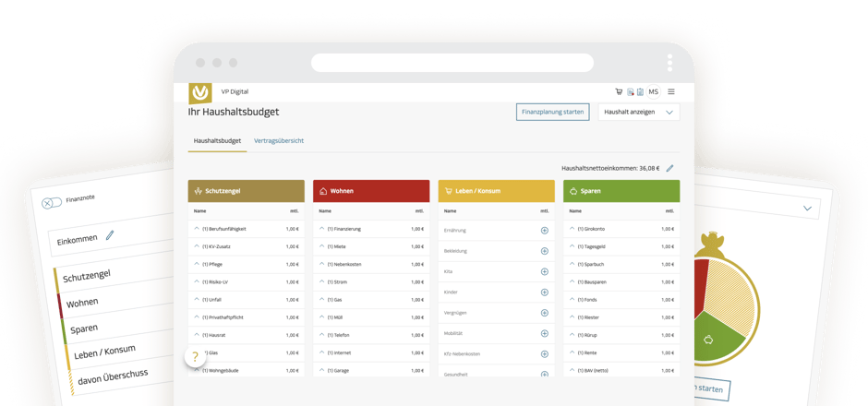868x406 pixels.
Task: Click pencil icon next to Einkommen
Action: tap(110, 235)
